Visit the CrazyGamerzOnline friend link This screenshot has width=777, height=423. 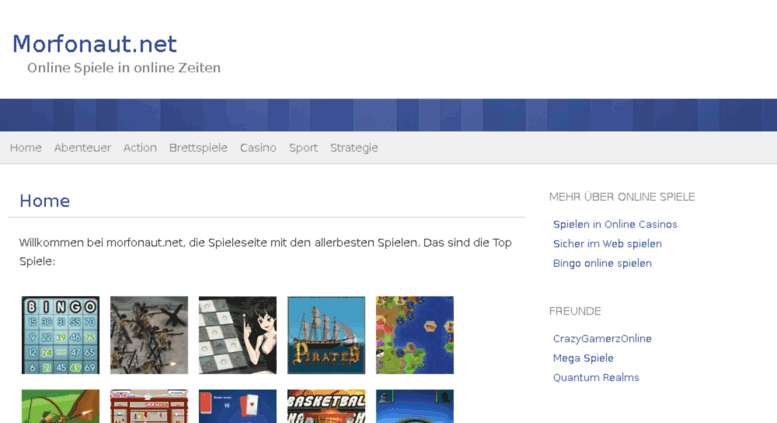coord(602,339)
